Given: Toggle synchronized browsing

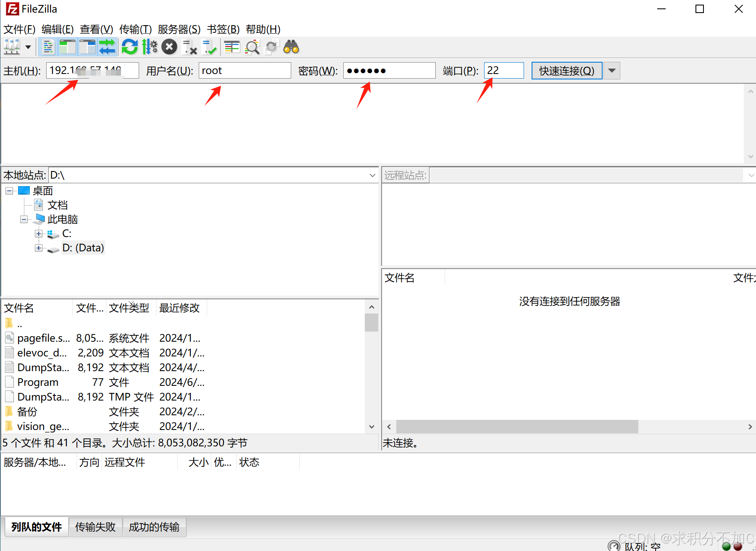Looking at the screenshot, I should [272, 47].
